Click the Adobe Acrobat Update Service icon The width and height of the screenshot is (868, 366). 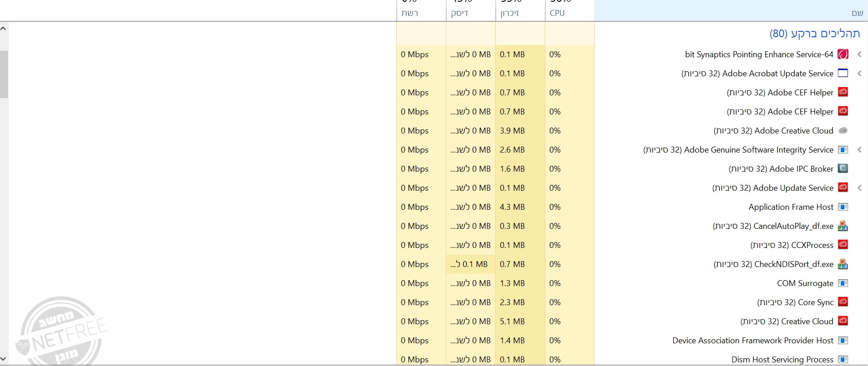(x=843, y=73)
